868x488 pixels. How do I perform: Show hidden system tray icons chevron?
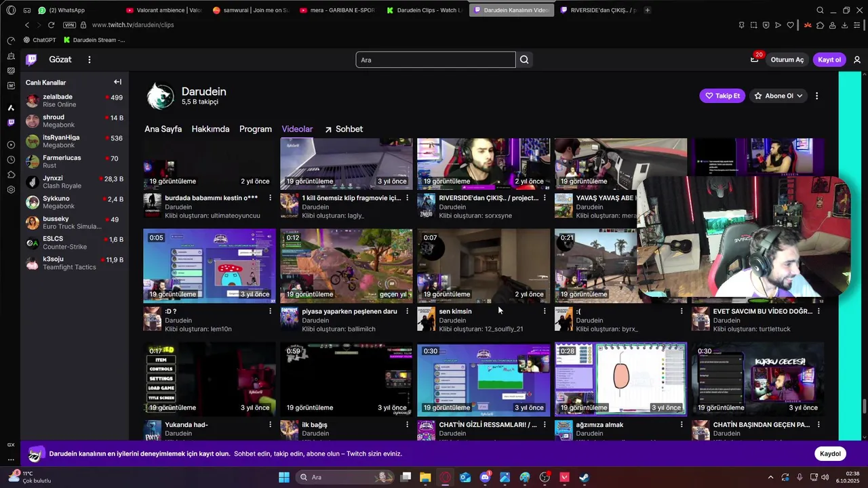tap(770, 477)
